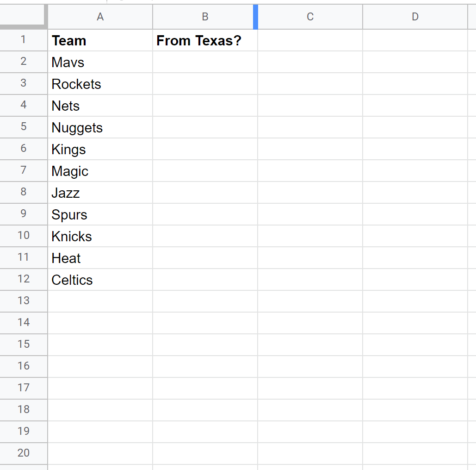Select the column D header
476x470 pixels.
[x=415, y=17]
